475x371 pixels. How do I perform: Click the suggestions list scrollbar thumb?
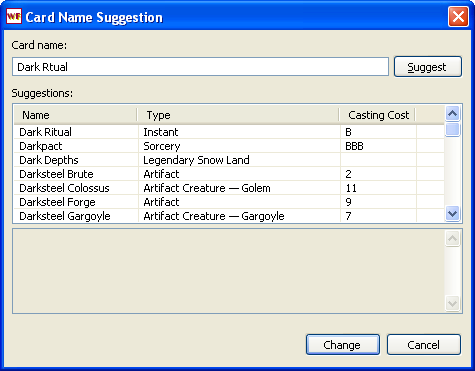452,130
